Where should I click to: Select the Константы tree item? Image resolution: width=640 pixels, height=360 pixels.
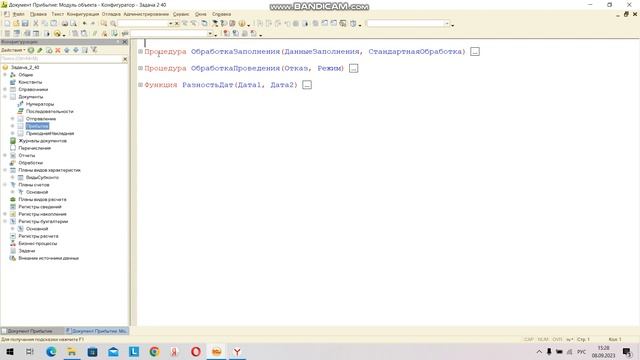(x=30, y=82)
